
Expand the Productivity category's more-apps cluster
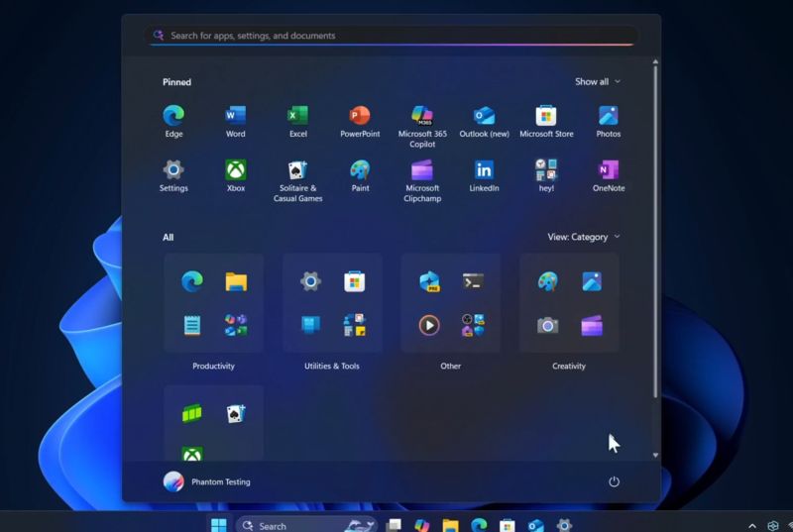236,325
